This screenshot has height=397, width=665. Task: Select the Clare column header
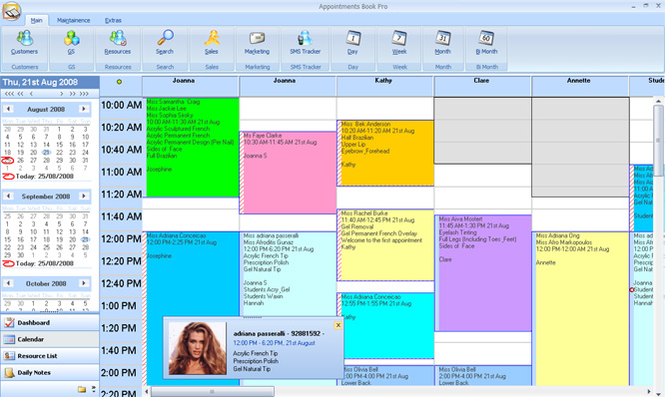click(482, 87)
